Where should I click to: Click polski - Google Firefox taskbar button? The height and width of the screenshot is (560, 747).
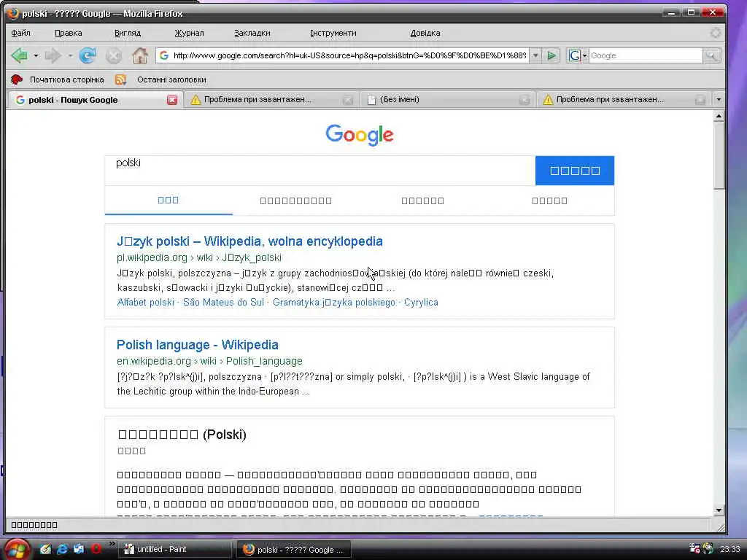pyautogui.click(x=294, y=550)
